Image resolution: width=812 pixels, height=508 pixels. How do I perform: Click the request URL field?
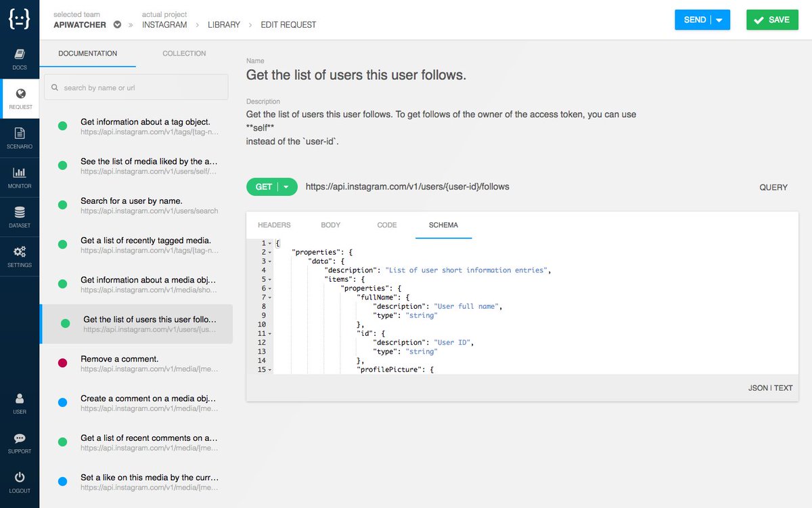pyautogui.click(x=407, y=187)
